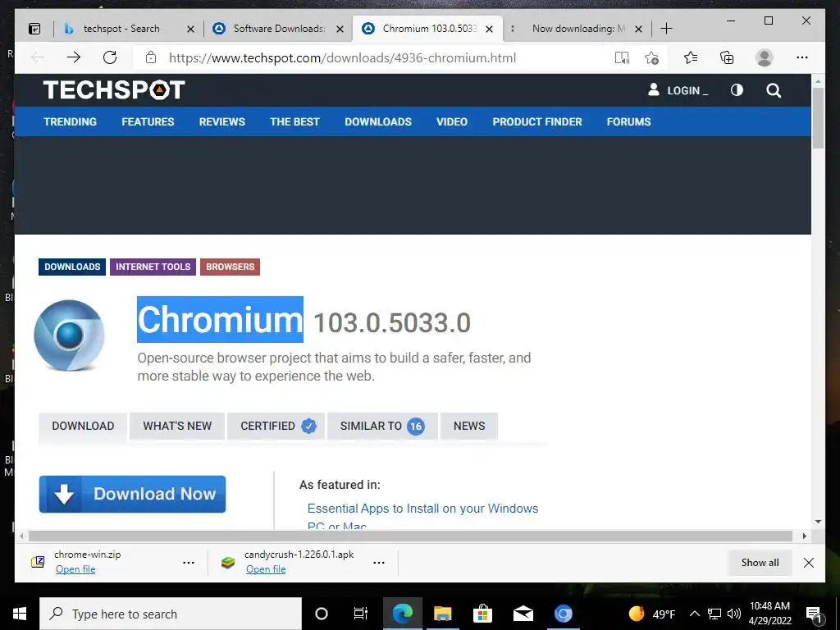This screenshot has width=840, height=630.
Task: Add this page to favorites star icon
Action: [x=651, y=57]
